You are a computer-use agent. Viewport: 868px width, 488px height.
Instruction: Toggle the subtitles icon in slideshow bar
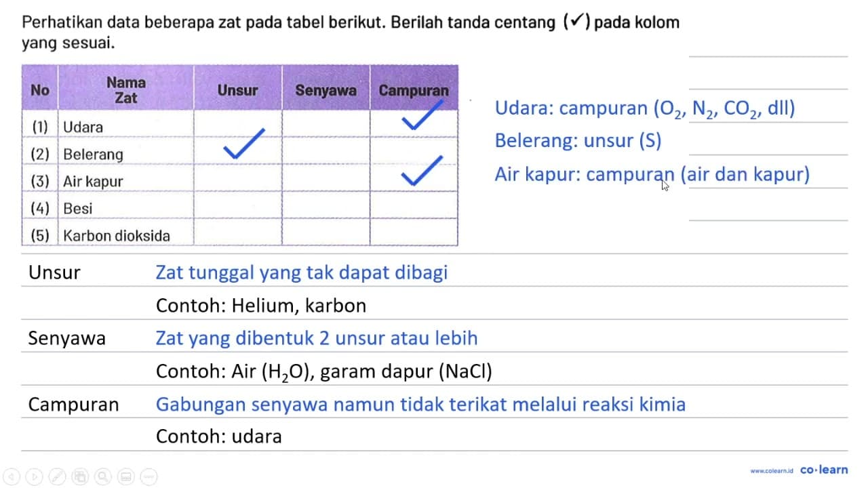[125, 475]
